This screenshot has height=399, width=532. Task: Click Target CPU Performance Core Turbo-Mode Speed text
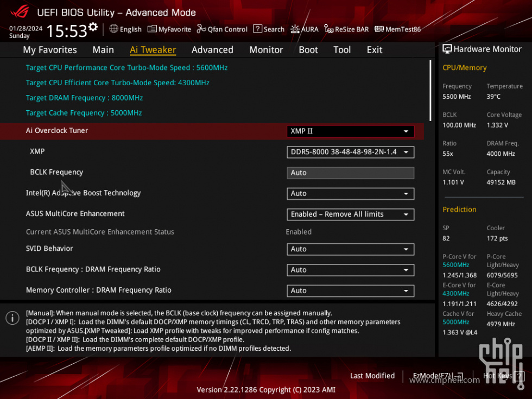(x=126, y=67)
